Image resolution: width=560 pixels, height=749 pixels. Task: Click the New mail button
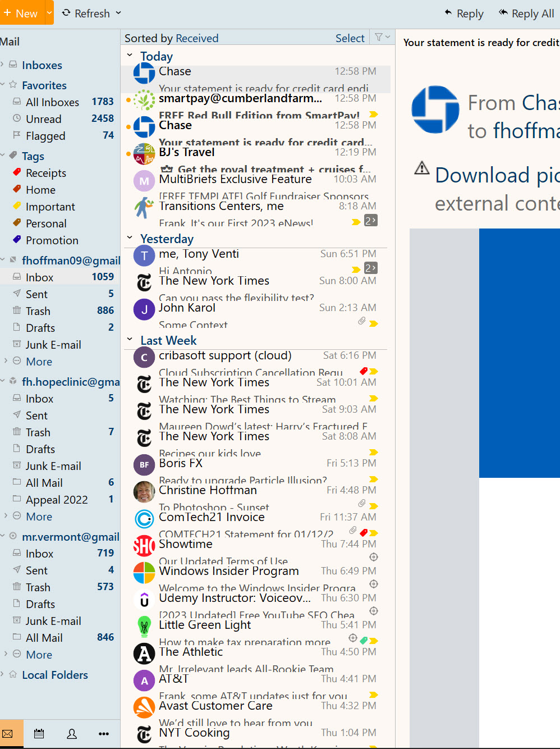click(x=21, y=12)
